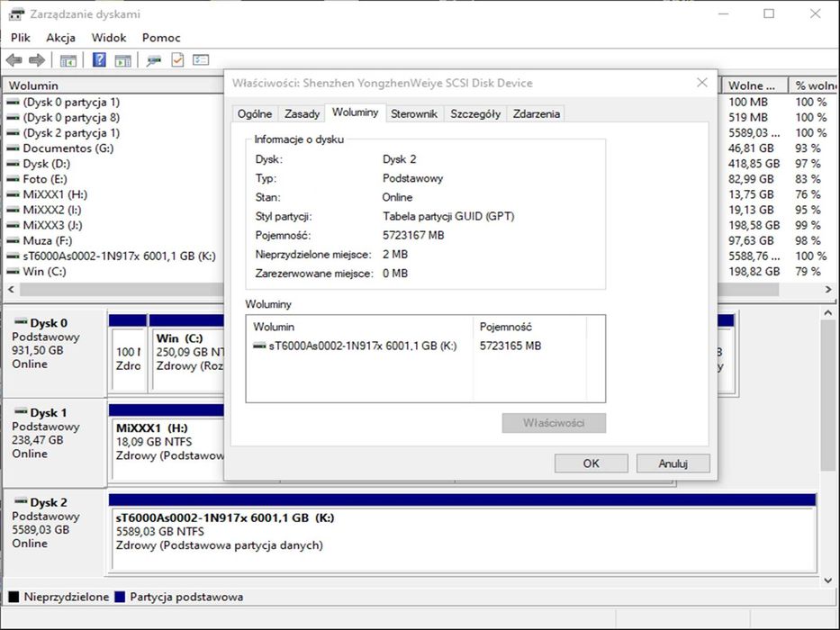Toggle the console tree pane icon
Screen dimensions: 840x630
[x=68, y=60]
